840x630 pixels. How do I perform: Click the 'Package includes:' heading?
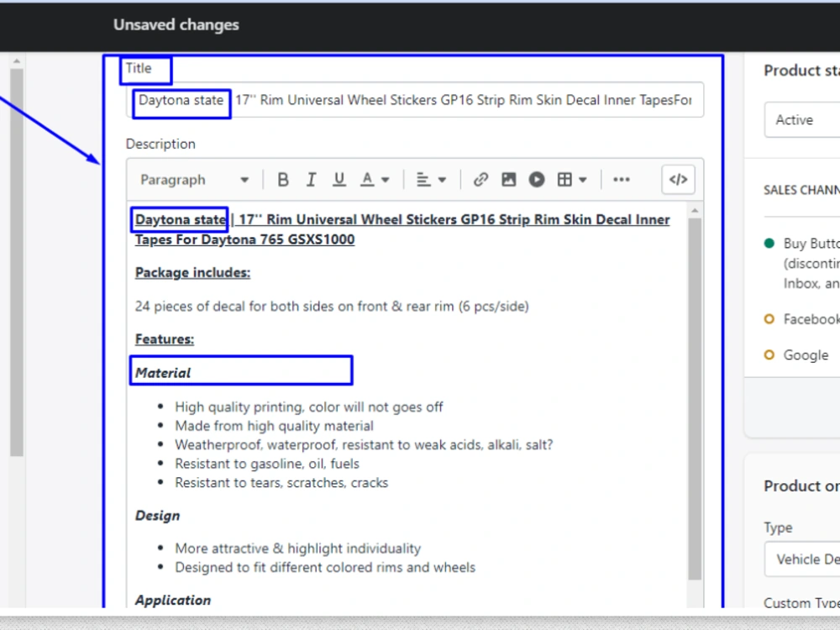point(193,273)
